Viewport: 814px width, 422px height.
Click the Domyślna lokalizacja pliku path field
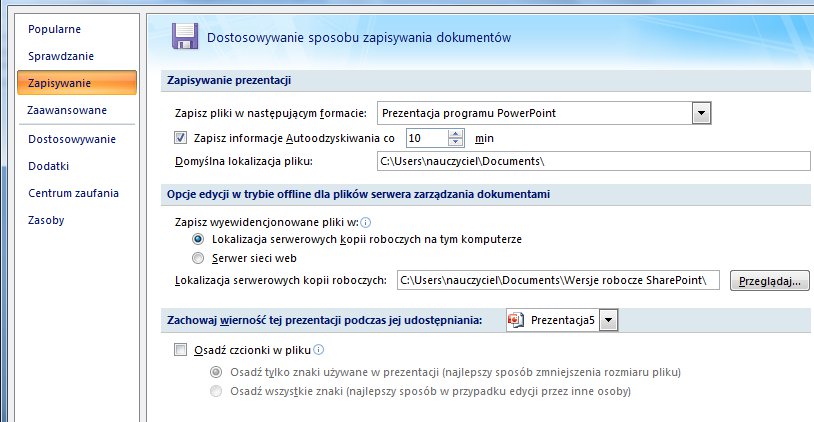[x=593, y=161]
